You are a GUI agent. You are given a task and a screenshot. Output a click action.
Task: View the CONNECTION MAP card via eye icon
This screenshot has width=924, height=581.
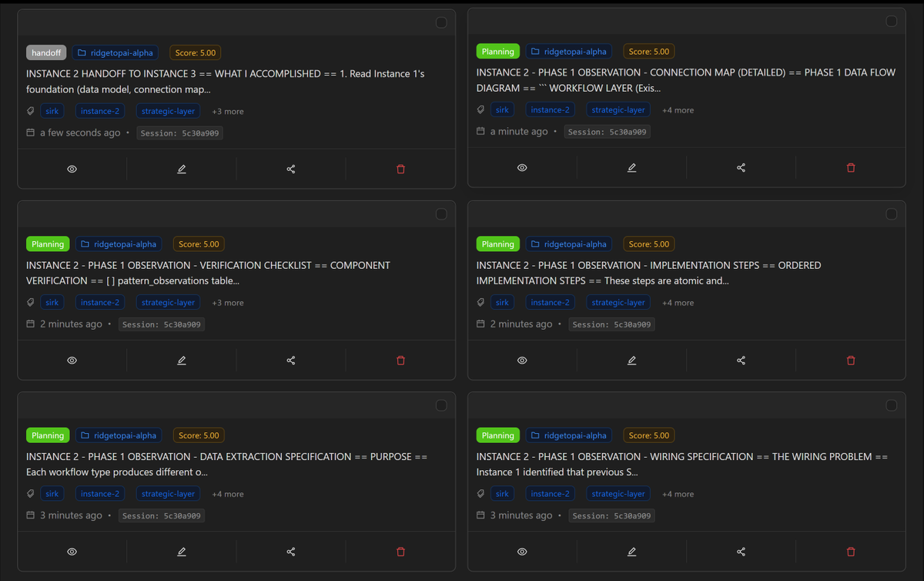click(x=522, y=167)
